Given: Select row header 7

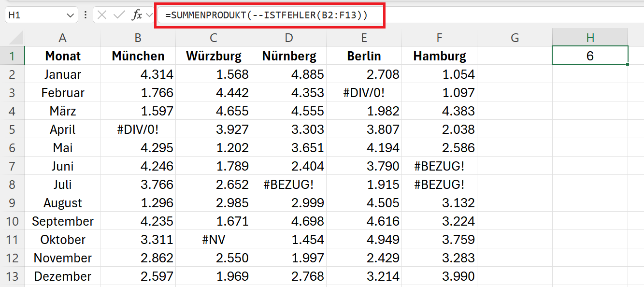Looking at the screenshot, I should [12, 166].
